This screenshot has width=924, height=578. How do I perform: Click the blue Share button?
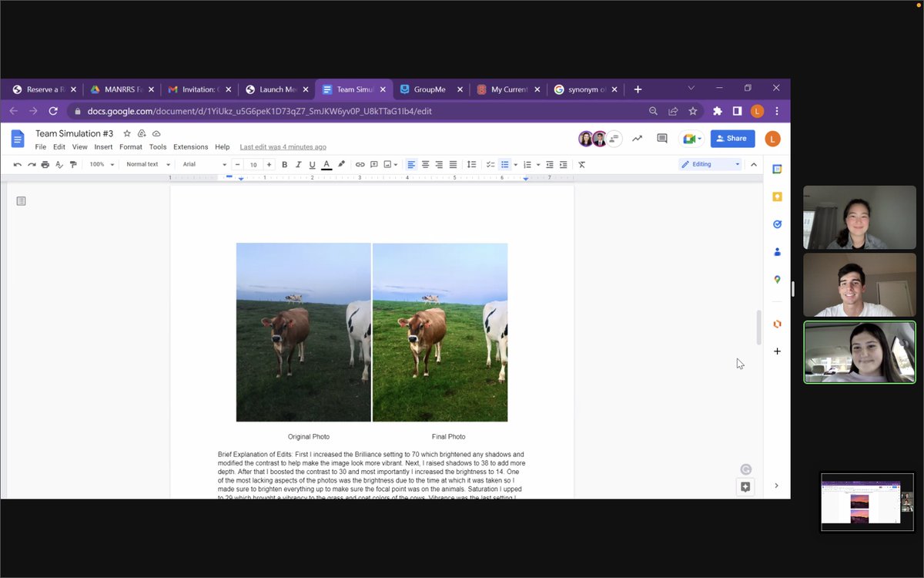pyautogui.click(x=732, y=139)
